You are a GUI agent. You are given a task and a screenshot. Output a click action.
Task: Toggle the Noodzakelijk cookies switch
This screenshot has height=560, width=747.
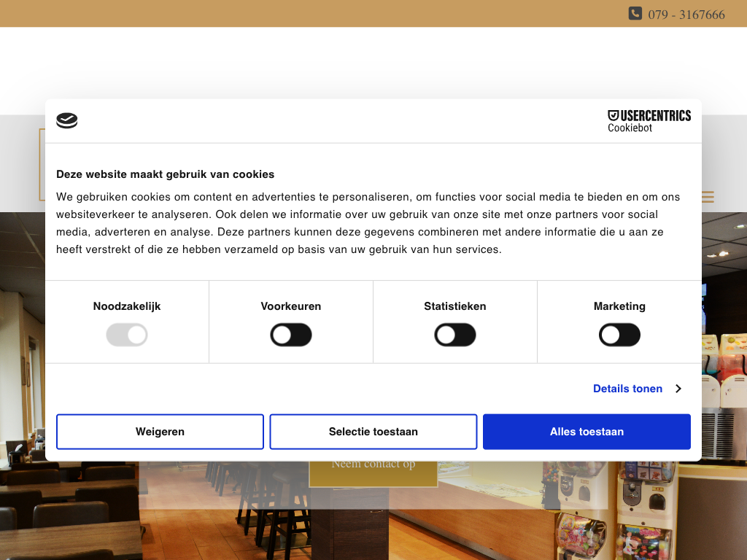coord(127,335)
